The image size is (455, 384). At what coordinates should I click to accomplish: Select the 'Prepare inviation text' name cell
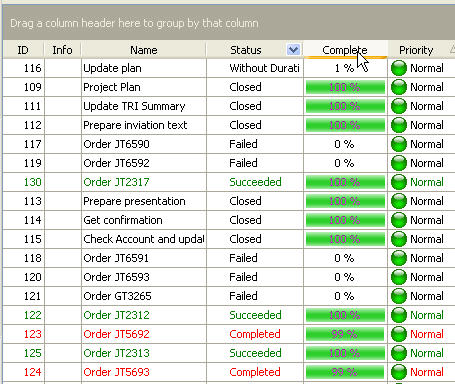coord(144,125)
